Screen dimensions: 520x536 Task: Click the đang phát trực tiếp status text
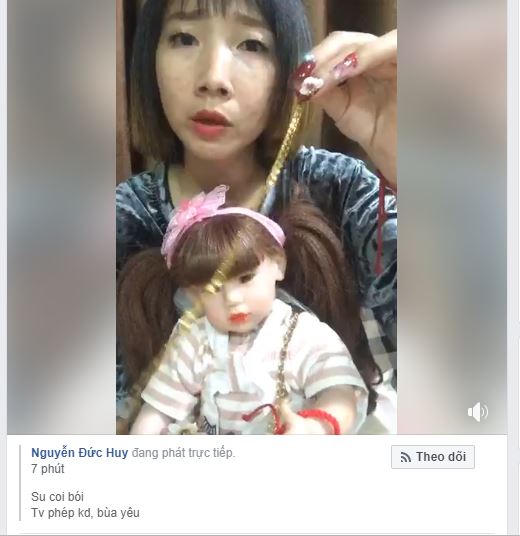pos(184,453)
